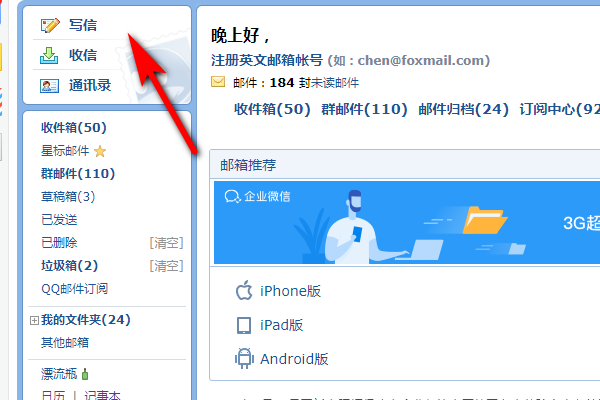
Task: Expand the 我的文件夹(24) folder tree
Action: pyautogui.click(x=34, y=320)
